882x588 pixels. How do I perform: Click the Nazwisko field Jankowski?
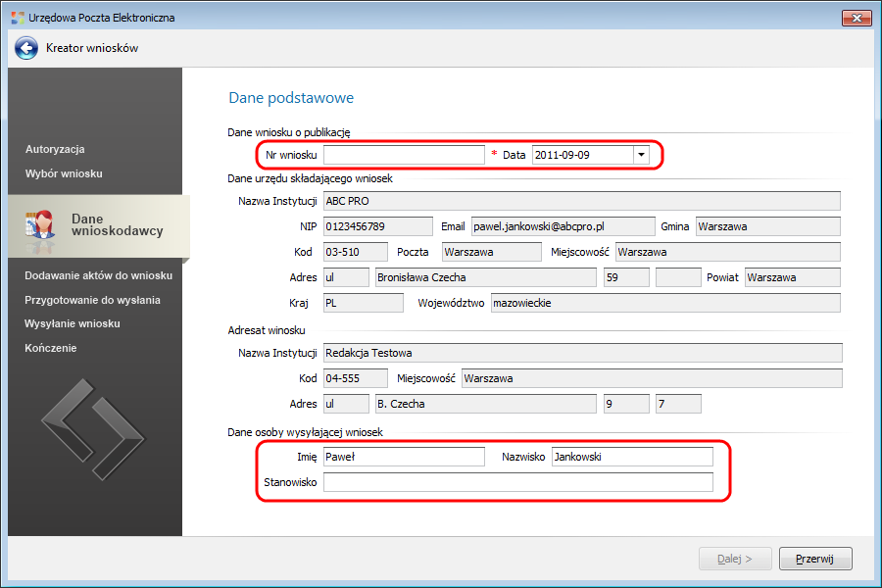point(632,457)
